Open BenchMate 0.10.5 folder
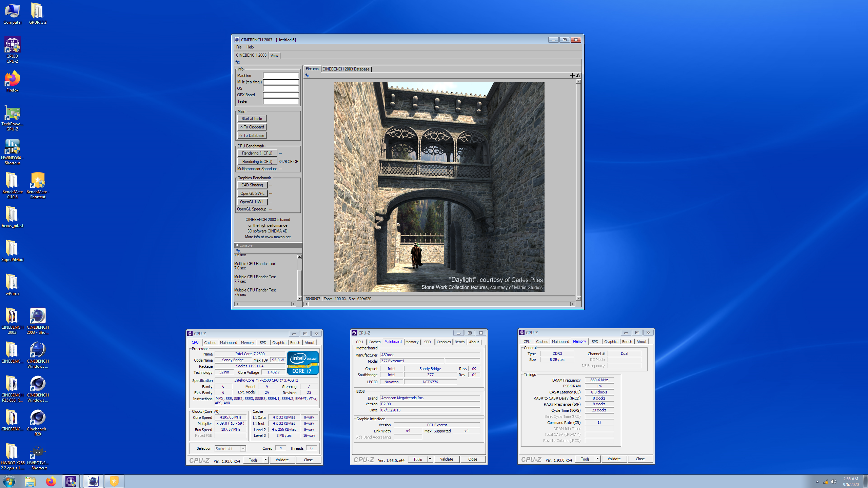 point(13,185)
